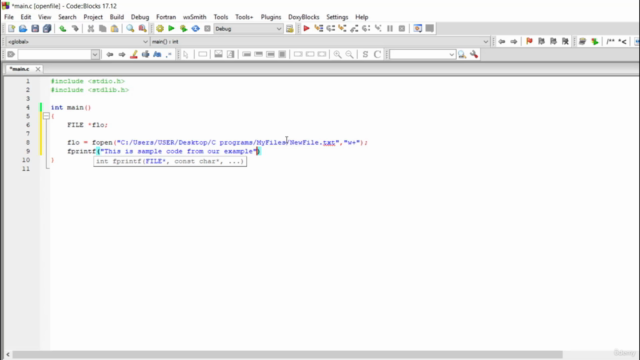Open the Fortran menu
640x360 pixels.
166,17
